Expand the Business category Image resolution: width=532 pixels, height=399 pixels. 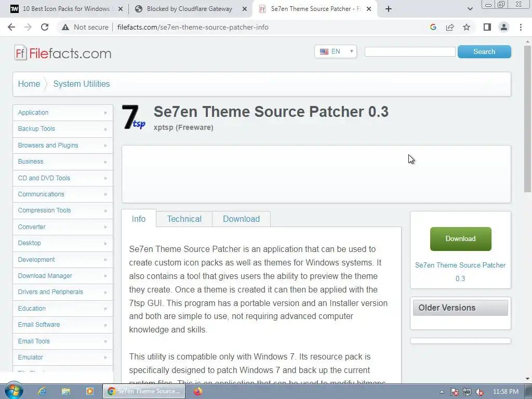pyautogui.click(x=63, y=162)
